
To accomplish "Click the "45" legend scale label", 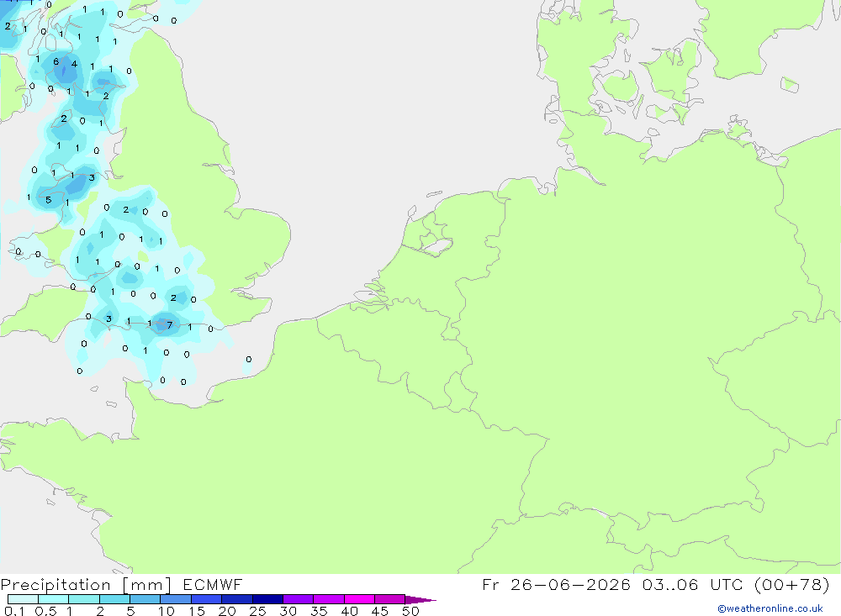I will [x=380, y=611].
